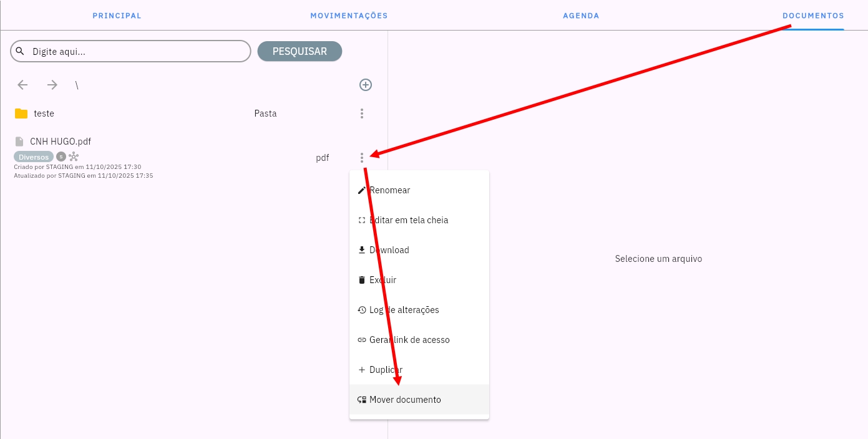
Task: Open Log de alterações
Action: tap(404, 310)
